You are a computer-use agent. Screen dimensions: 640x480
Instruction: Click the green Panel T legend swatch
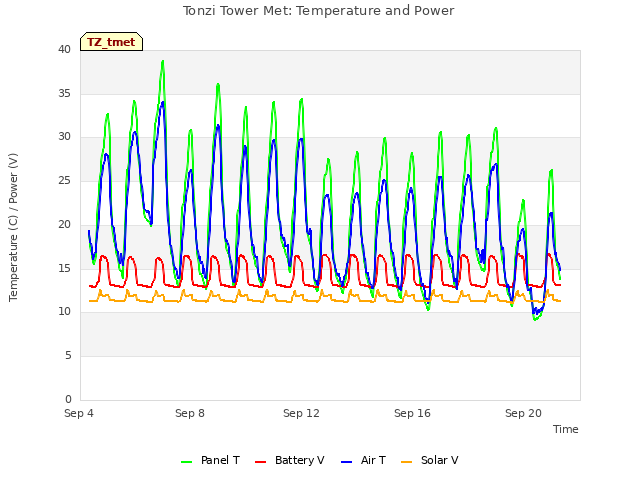coord(187,462)
